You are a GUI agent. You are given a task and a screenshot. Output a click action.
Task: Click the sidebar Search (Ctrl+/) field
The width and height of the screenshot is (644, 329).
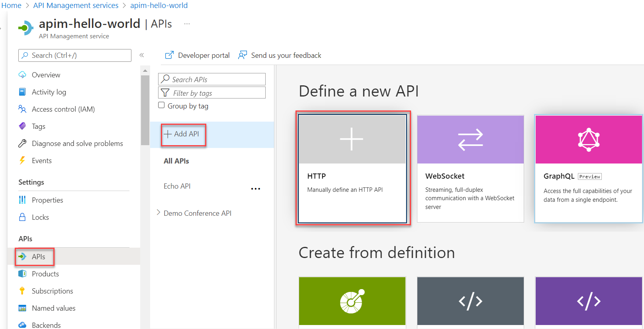(75, 55)
